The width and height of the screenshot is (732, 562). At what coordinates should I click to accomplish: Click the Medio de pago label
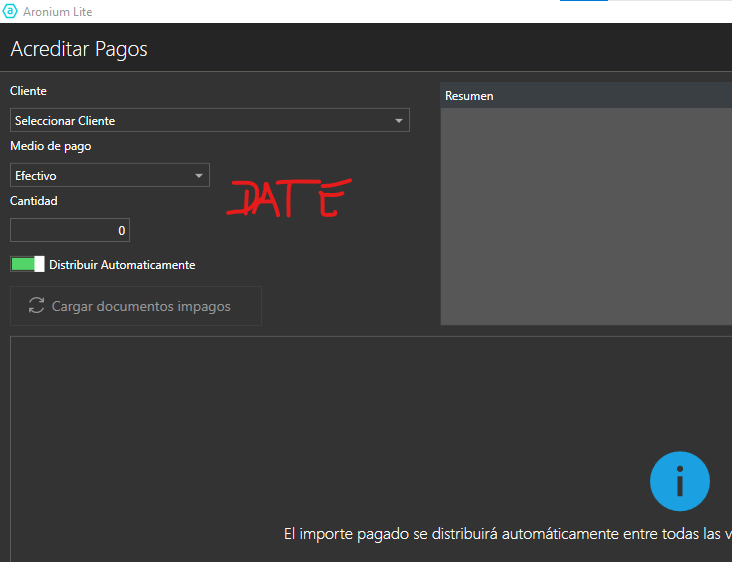click(x=50, y=146)
